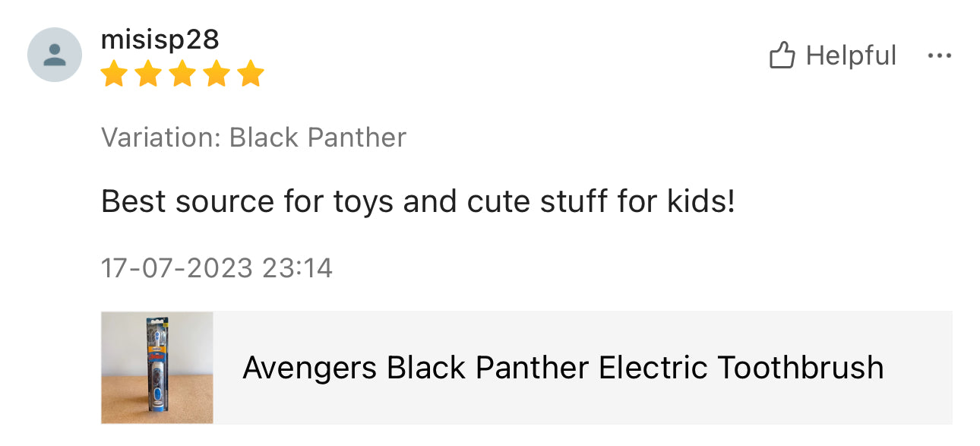
Task: Click the thumbs-up icon
Action: pyautogui.click(x=782, y=55)
